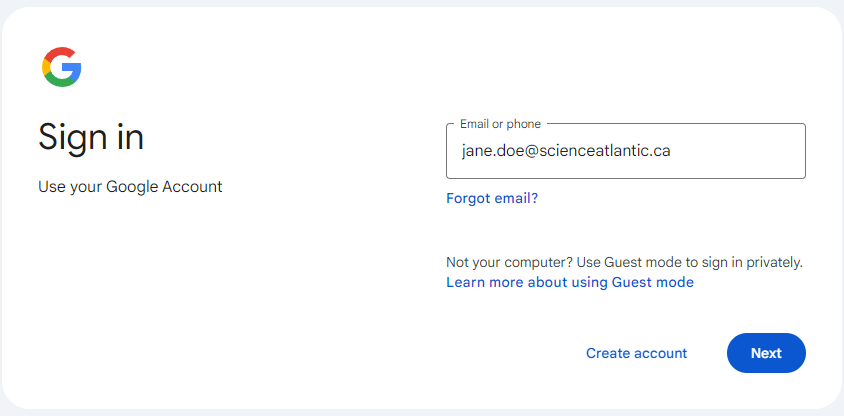Click the large "Sign in" title text
Viewport: 844px width, 416px height.
point(91,137)
